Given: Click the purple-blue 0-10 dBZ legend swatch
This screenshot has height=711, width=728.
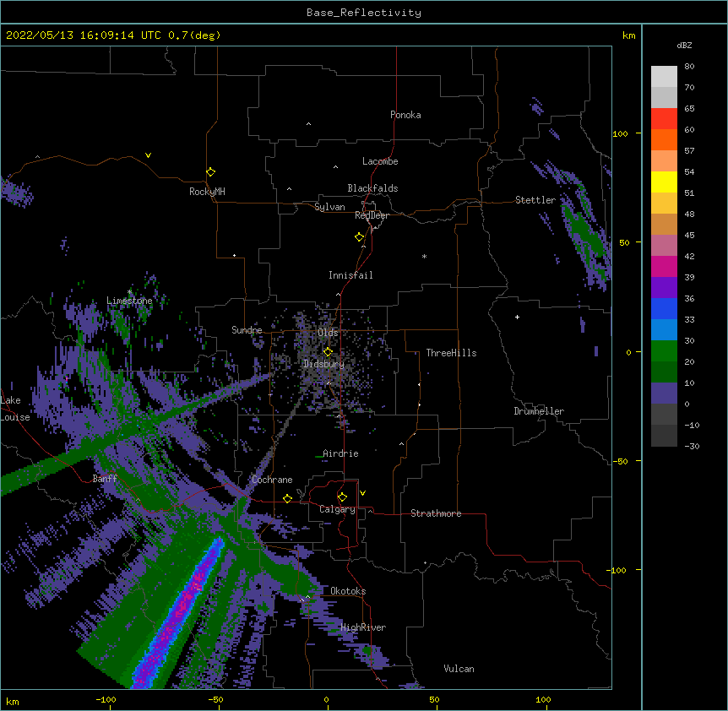Looking at the screenshot, I should [x=664, y=393].
